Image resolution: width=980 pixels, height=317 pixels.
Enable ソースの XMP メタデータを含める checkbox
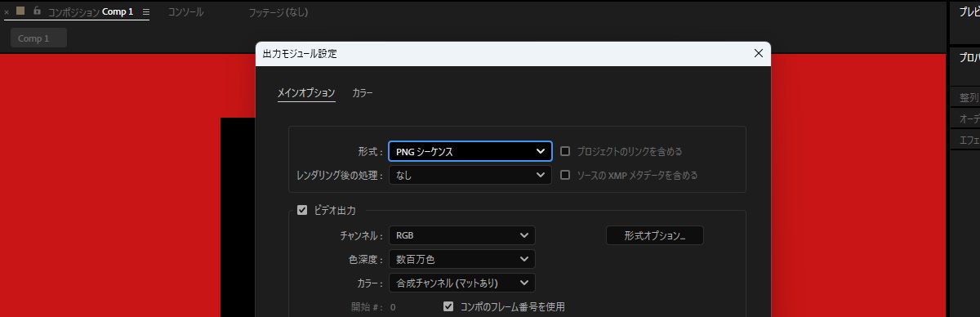(566, 175)
